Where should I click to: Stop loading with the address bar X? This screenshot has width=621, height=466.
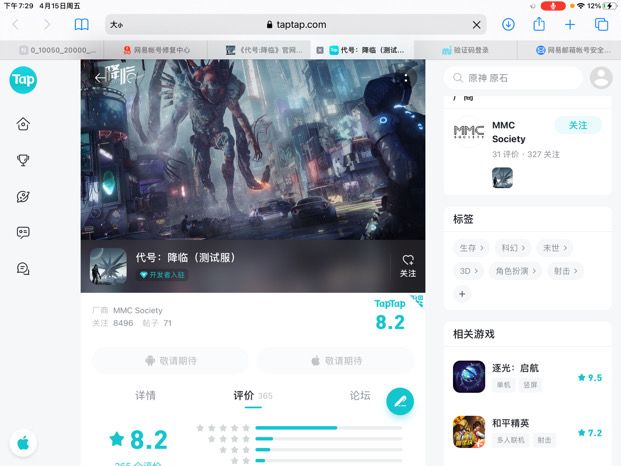point(476,25)
